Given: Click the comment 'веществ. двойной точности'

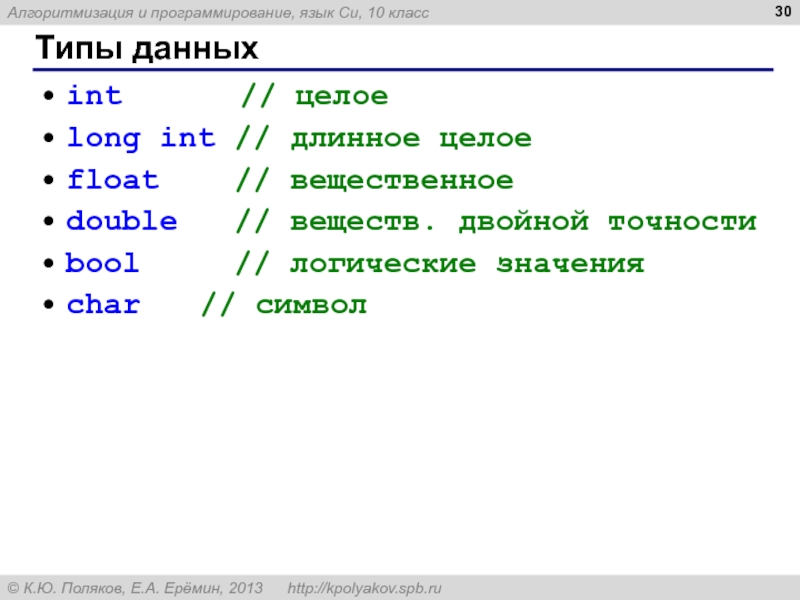Looking at the screenshot, I should tap(523, 222).
